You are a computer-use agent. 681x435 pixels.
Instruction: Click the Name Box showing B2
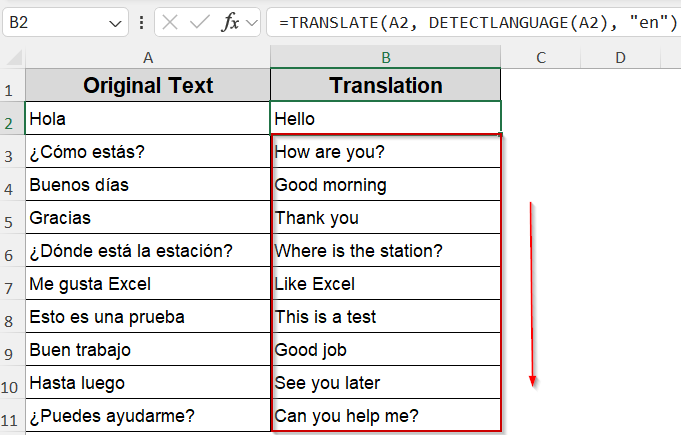point(65,22)
